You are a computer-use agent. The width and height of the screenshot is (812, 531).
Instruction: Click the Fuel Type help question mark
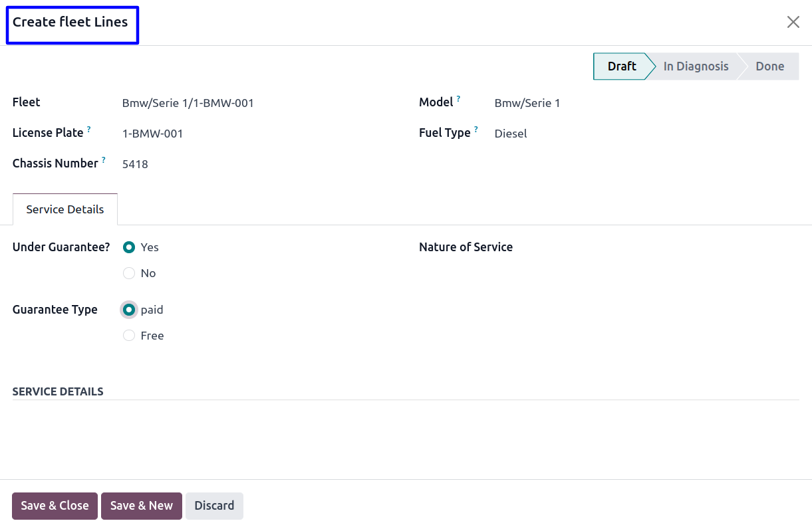(x=476, y=130)
